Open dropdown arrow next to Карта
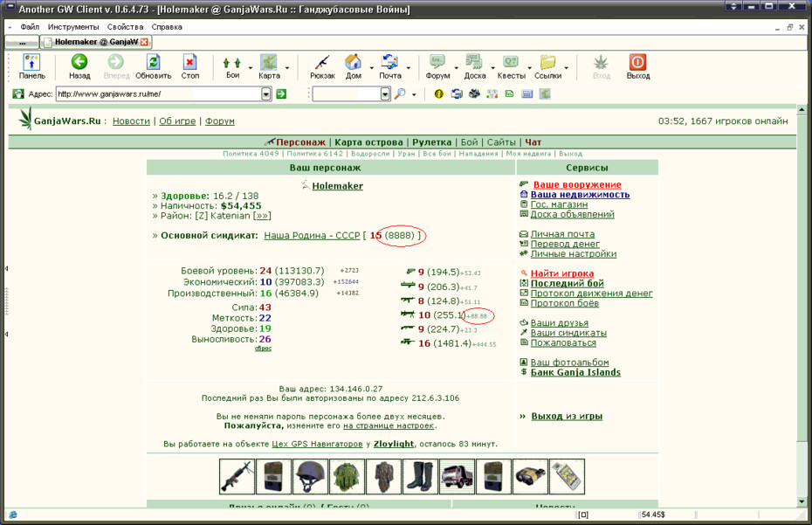 [287, 68]
